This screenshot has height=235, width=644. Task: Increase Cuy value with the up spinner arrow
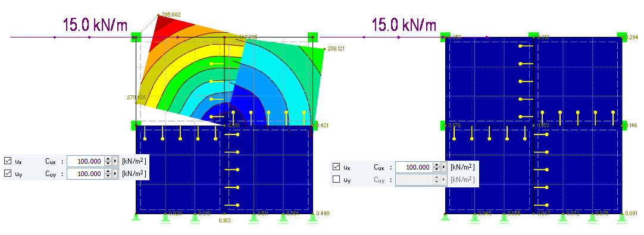click(x=108, y=171)
